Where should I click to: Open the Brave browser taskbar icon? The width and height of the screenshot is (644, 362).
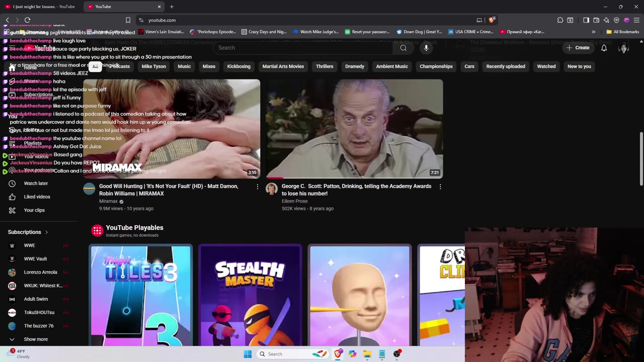(338, 354)
